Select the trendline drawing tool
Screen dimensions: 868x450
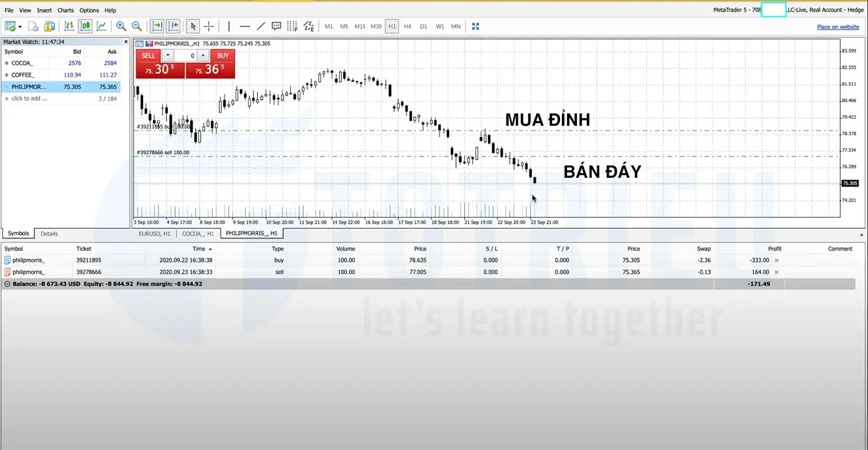click(260, 26)
